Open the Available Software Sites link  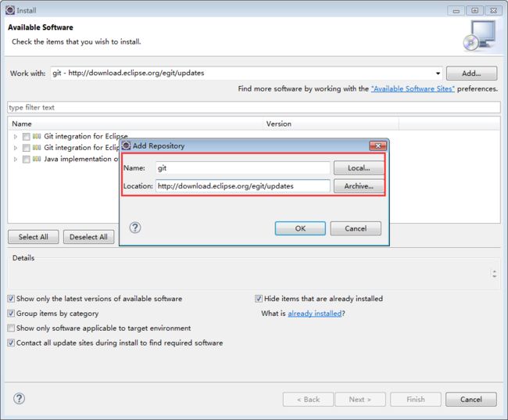[413, 89]
